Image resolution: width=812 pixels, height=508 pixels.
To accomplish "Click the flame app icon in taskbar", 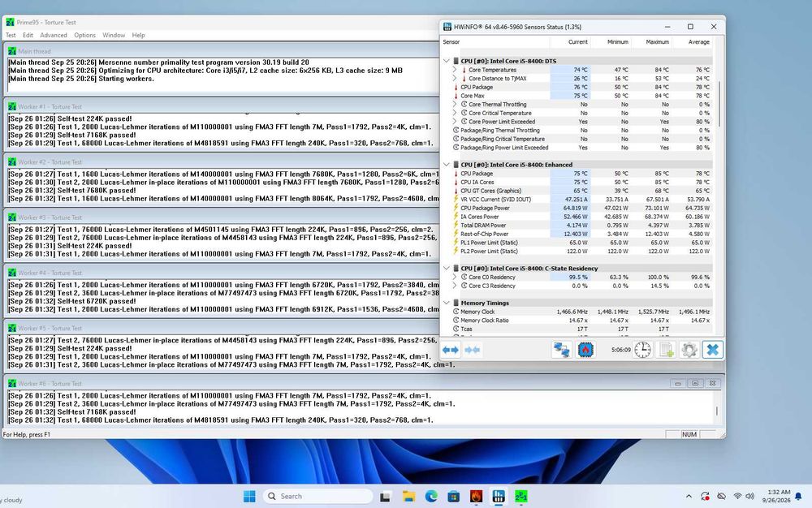I will tap(476, 497).
